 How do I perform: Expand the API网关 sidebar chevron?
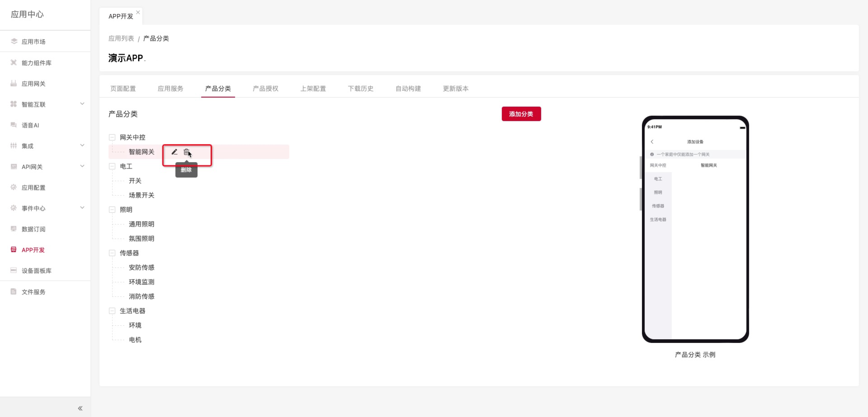pyautogui.click(x=82, y=166)
